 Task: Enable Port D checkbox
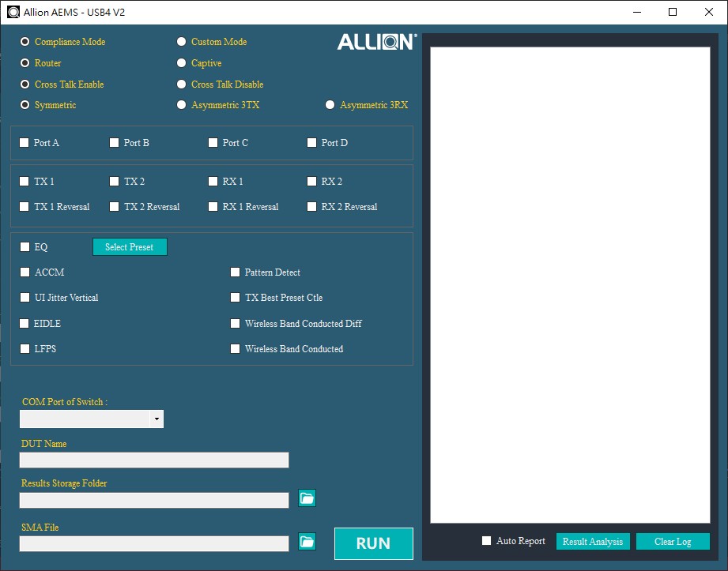(311, 142)
